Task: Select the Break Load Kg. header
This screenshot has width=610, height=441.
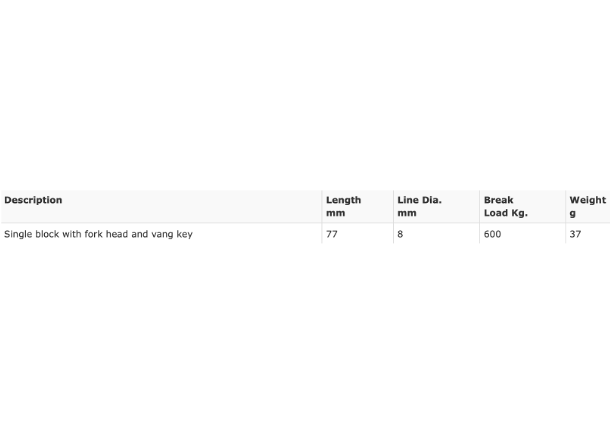Action: pyautogui.click(x=506, y=206)
